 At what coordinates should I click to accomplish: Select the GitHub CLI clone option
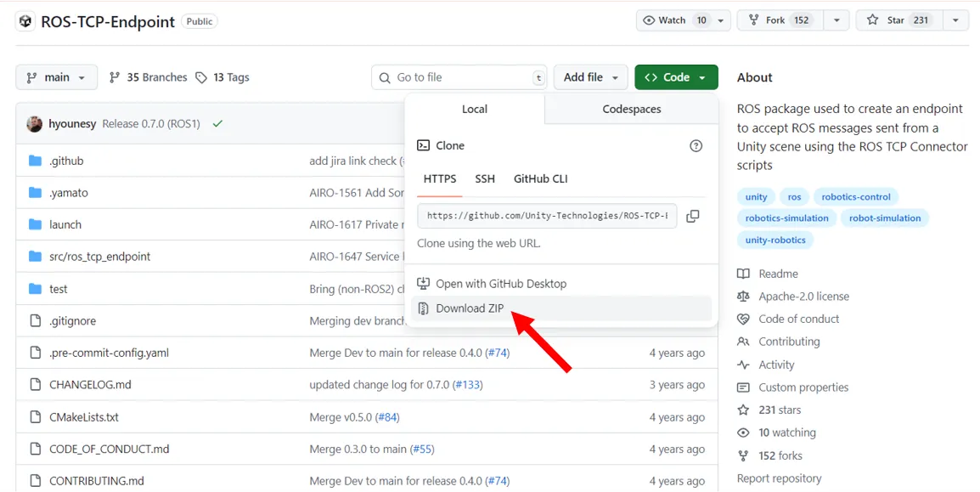540,178
